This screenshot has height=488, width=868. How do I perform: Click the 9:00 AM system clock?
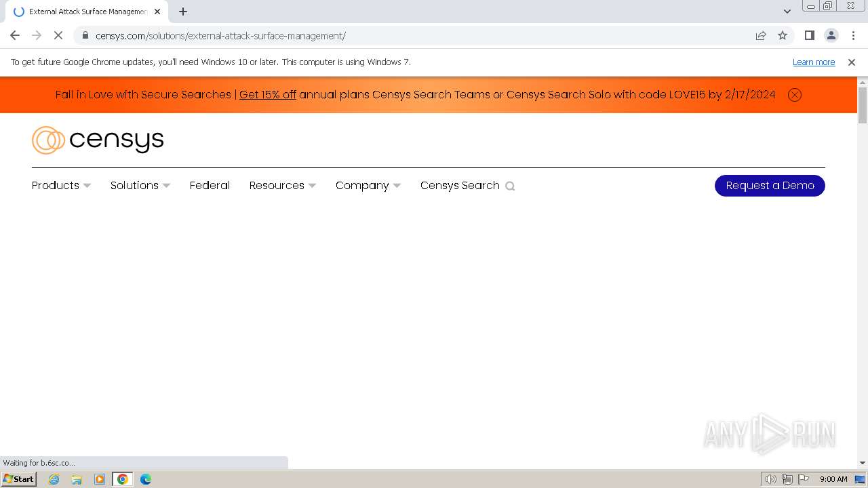833,479
